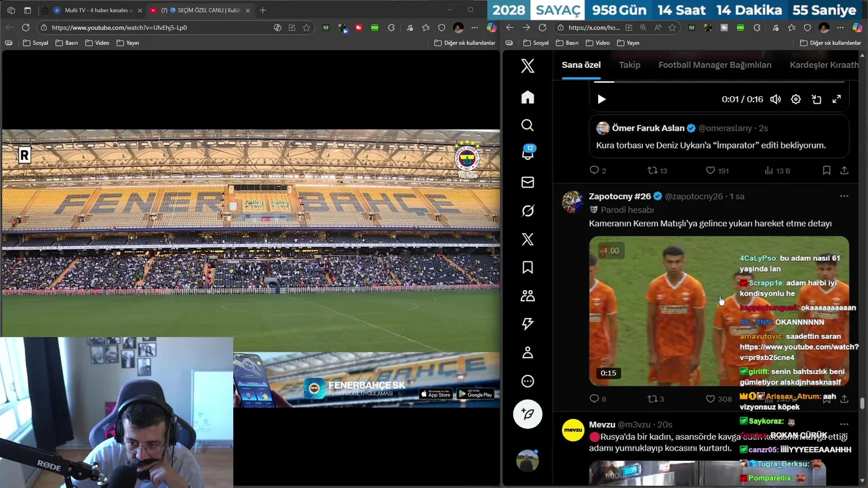Compose a new post with the feather button

[x=528, y=414]
